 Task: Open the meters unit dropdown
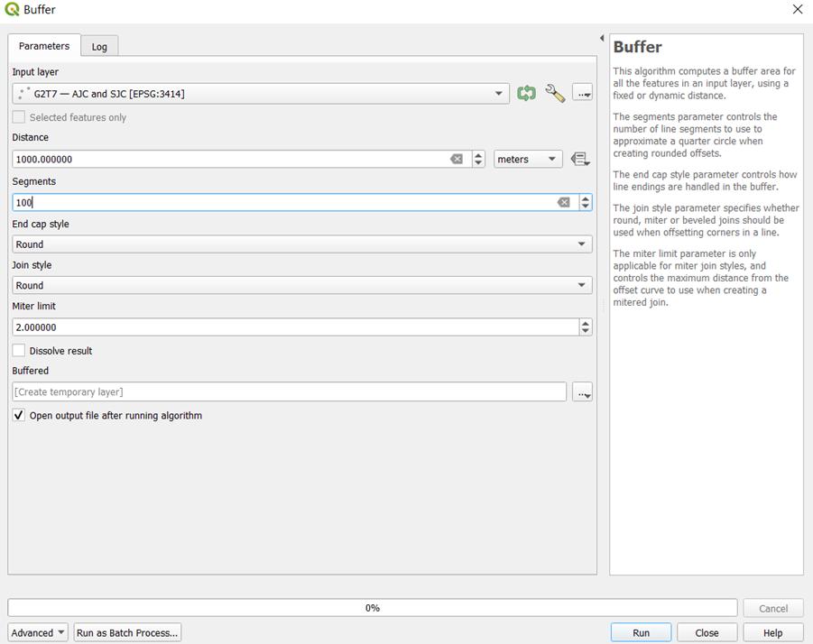coord(528,160)
